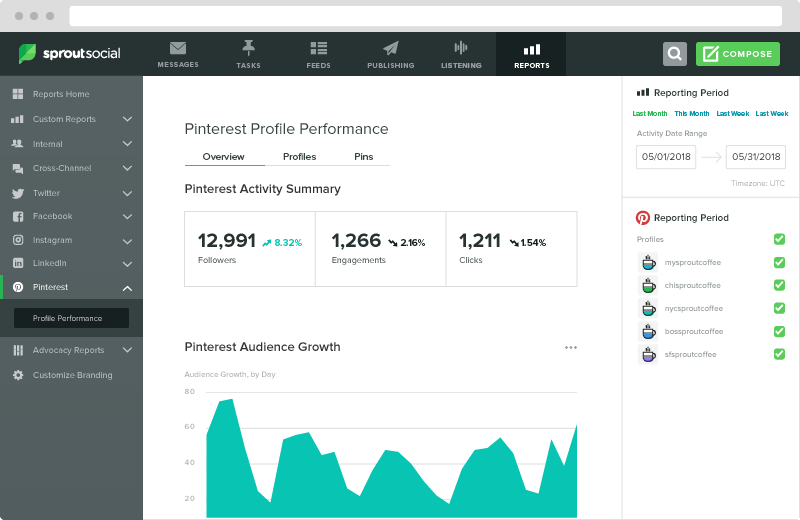Expand the Cross-Channel section chevron

coord(128,168)
